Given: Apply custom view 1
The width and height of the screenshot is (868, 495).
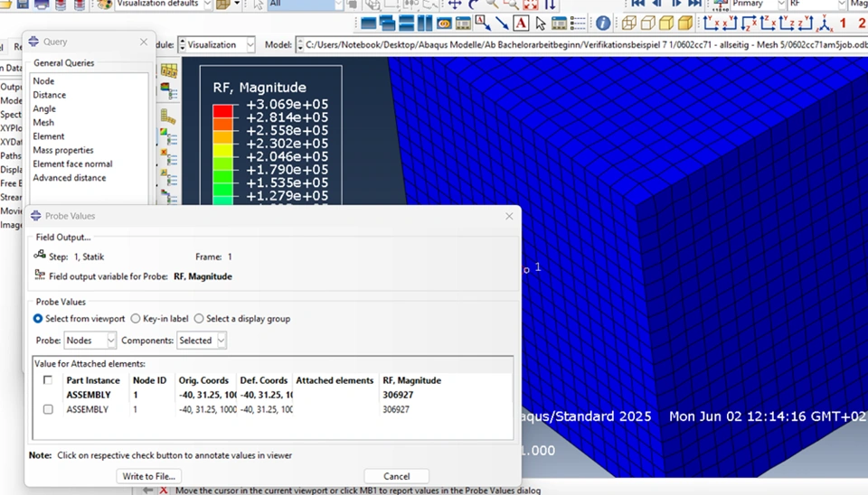Looking at the screenshot, I should tap(843, 23).
